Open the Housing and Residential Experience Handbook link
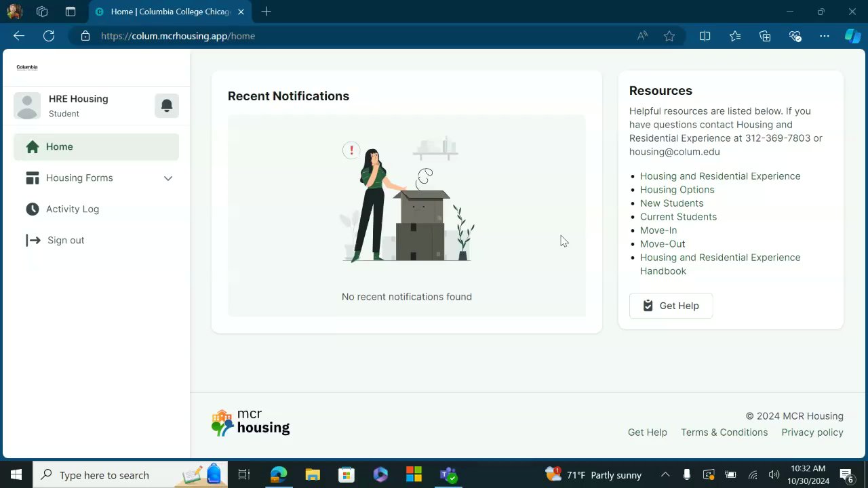868x488 pixels. tap(720, 264)
